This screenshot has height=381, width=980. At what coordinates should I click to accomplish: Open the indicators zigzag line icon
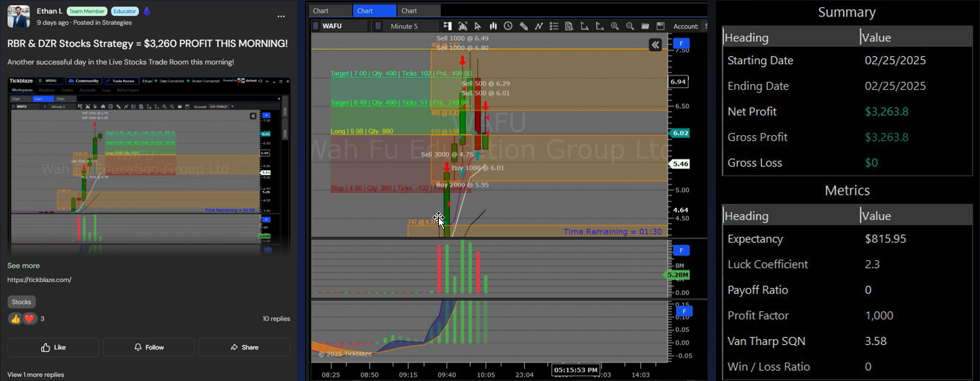coord(539,26)
